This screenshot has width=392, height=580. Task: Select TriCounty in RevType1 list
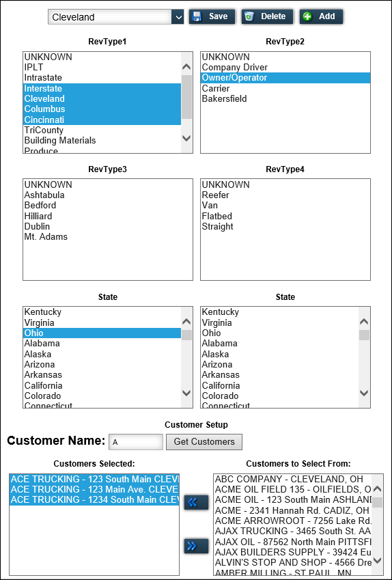(x=44, y=130)
